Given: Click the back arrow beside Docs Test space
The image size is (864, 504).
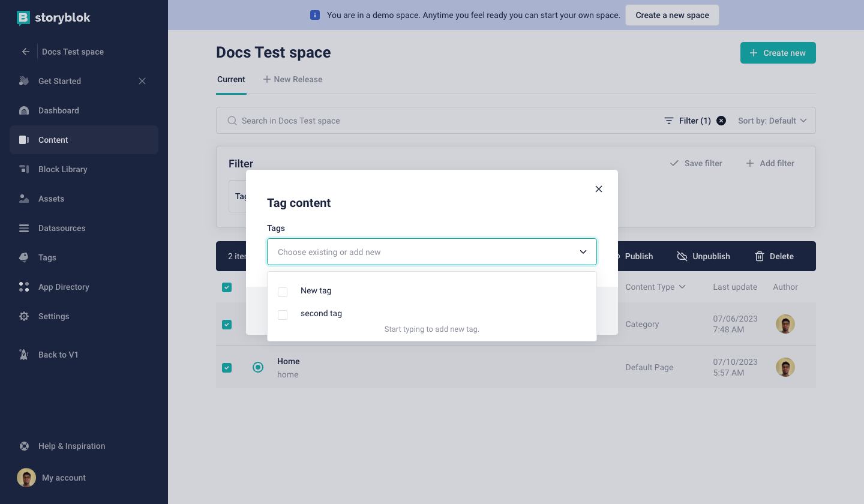Looking at the screenshot, I should [x=26, y=52].
